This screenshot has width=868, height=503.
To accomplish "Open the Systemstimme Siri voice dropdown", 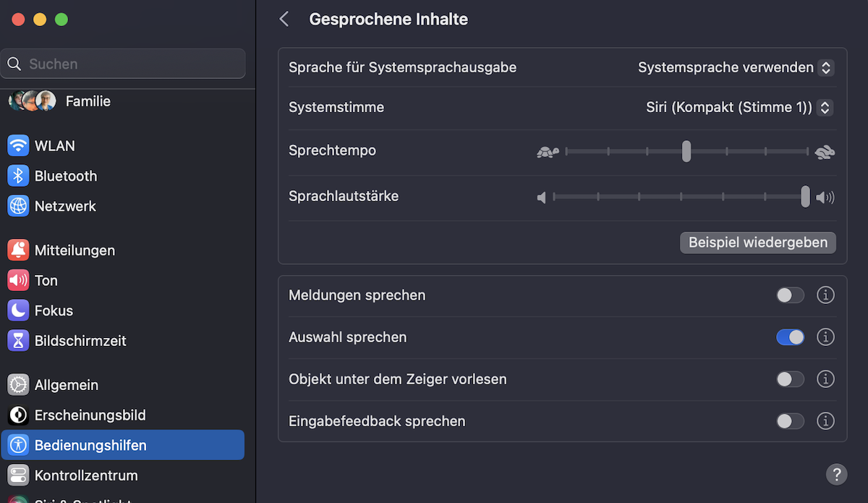I will tap(739, 107).
